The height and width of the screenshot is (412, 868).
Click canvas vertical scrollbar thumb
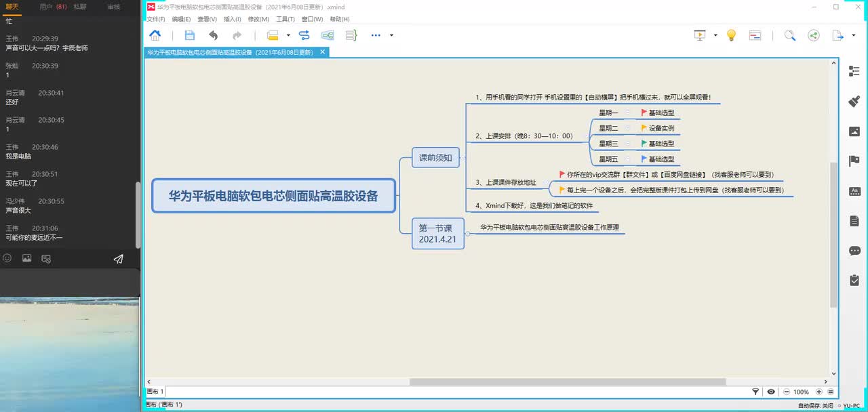point(834,236)
